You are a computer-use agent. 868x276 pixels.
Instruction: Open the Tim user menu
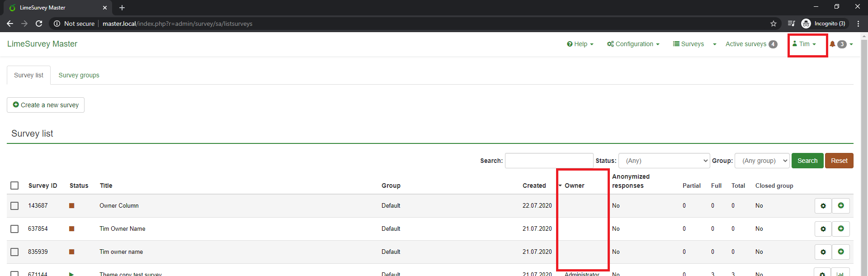click(x=804, y=44)
